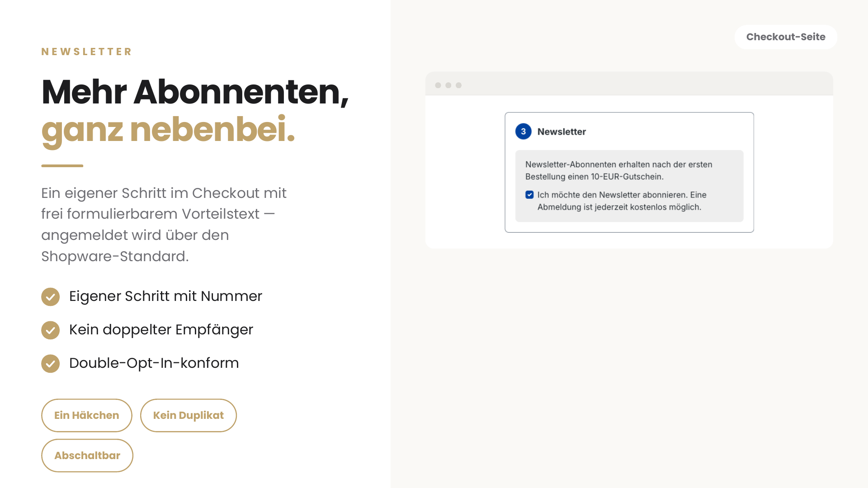Click the gold ganz nebenbei headline
Screen dimensions: 868x488
pyautogui.click(x=168, y=130)
